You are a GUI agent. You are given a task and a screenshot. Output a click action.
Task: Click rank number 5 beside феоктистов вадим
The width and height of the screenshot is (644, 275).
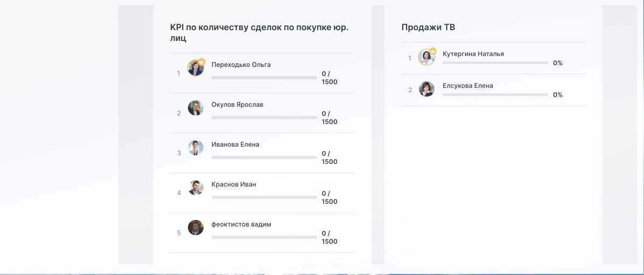[179, 233]
